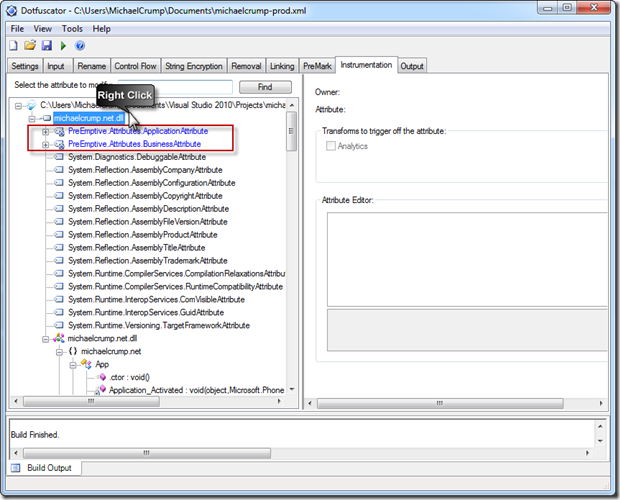The image size is (620, 500).
Task: Click the blue Help toolbar icon
Action: (x=80, y=46)
